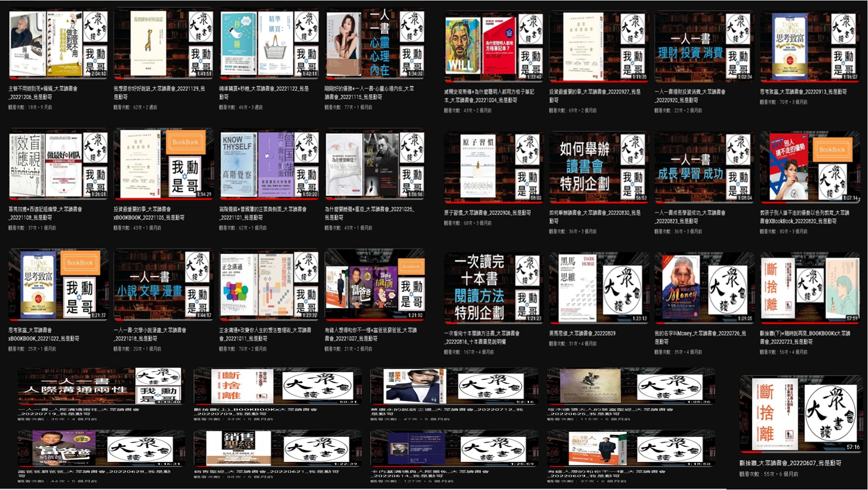Open the 如何舉辦讀書會 特別企劃 thumbnail
The width and height of the screenshot is (868, 490).
click(599, 166)
